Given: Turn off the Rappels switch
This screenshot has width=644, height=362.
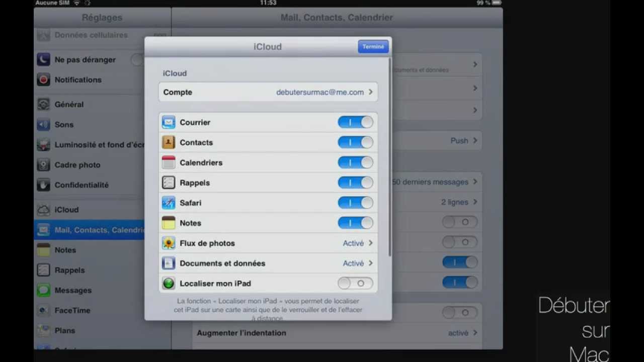Looking at the screenshot, I should [355, 183].
